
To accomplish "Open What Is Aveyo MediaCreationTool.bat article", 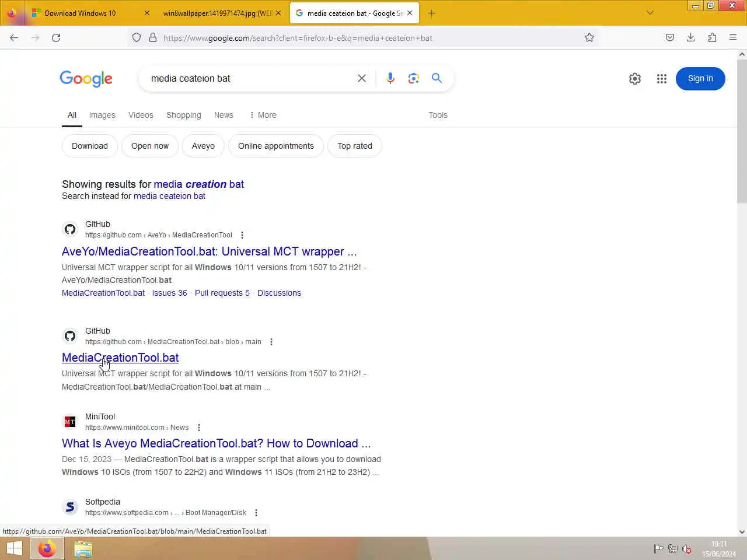I will [216, 443].
